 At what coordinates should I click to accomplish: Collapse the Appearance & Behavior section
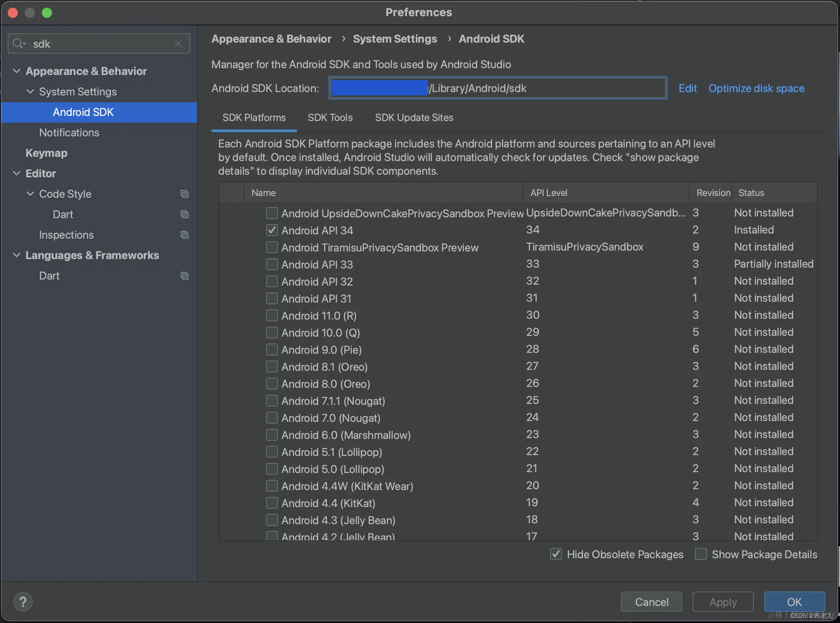click(17, 71)
